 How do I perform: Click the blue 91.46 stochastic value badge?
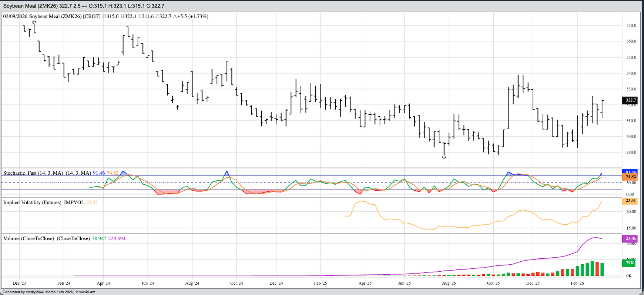tap(630, 172)
